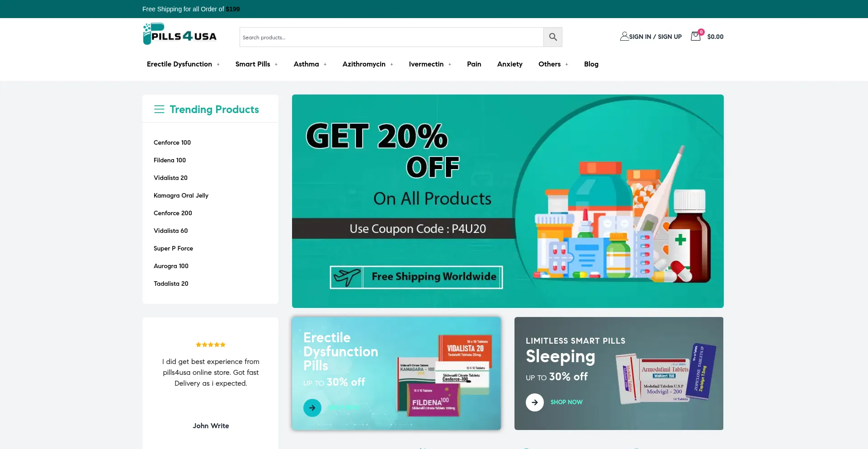Click the arrow circle beside SHOP NOW
Image resolution: width=868 pixels, height=449 pixels.
pos(535,402)
